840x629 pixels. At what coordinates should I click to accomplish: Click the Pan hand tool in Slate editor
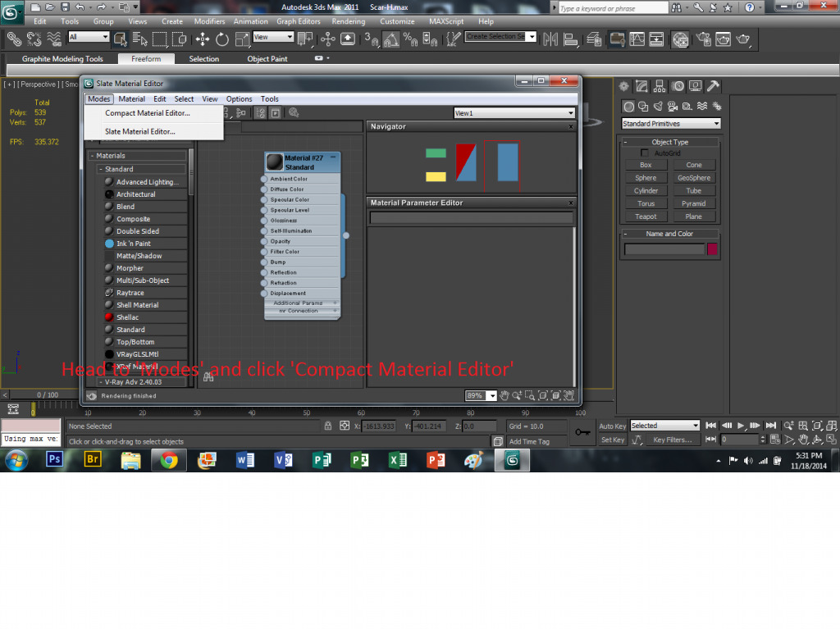click(x=504, y=396)
